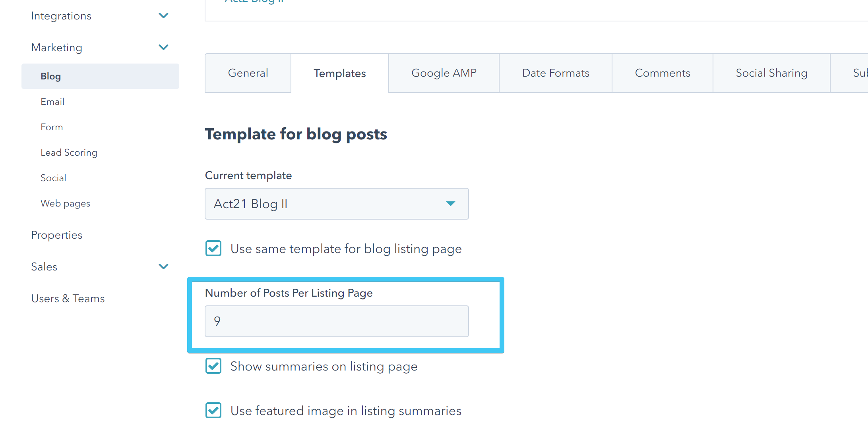Image resolution: width=868 pixels, height=444 pixels.
Task: Collapse the Marketing section
Action: [x=163, y=47]
